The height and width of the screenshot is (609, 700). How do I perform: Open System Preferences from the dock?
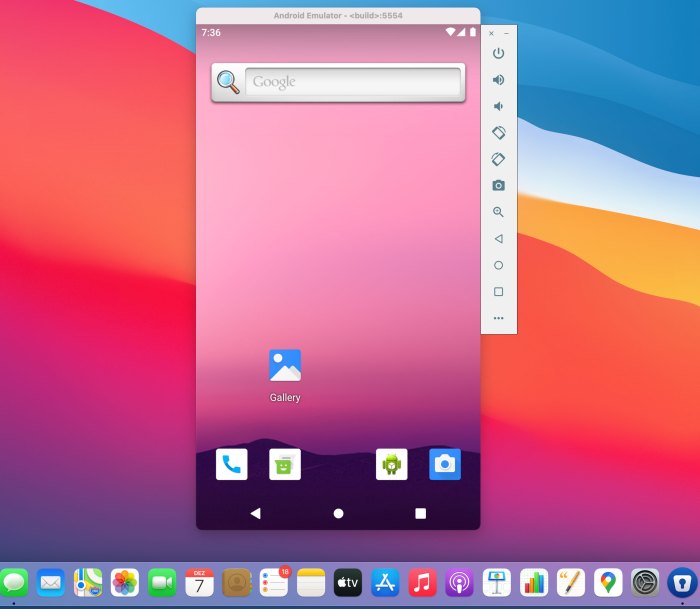tap(645, 582)
